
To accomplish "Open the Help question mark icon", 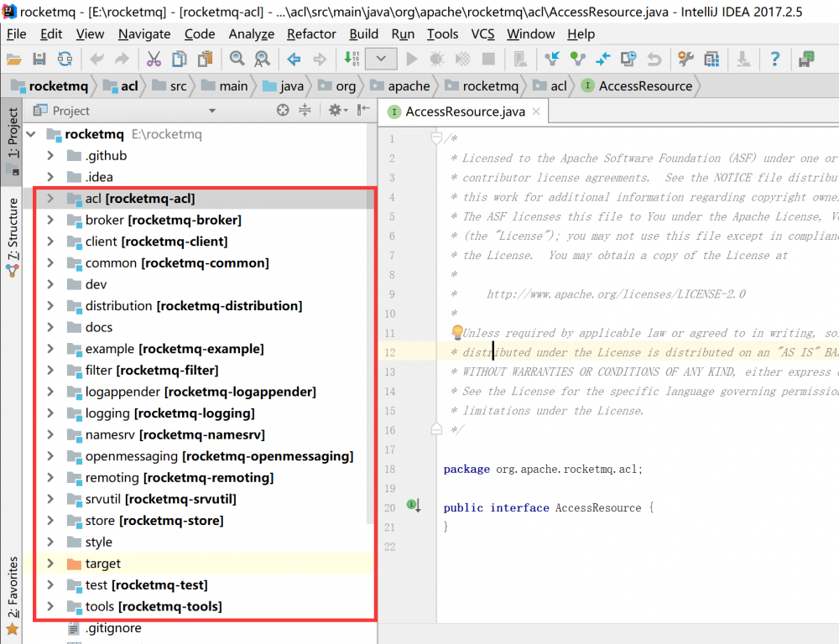I will [775, 59].
